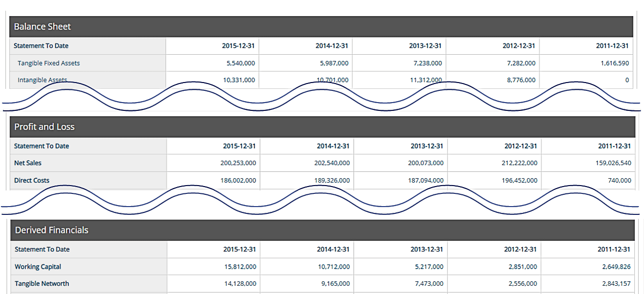This screenshot has height=294, width=644.
Task: Select Tangible Networth value 9,165,000
Action: [x=336, y=284]
